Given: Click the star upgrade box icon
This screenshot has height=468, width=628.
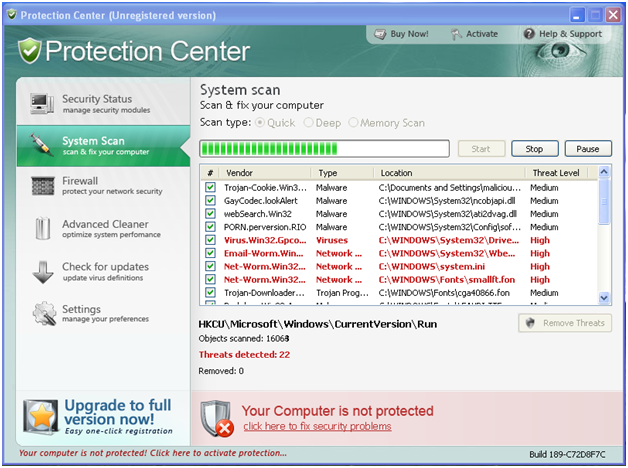Looking at the screenshot, I should click(x=40, y=417).
